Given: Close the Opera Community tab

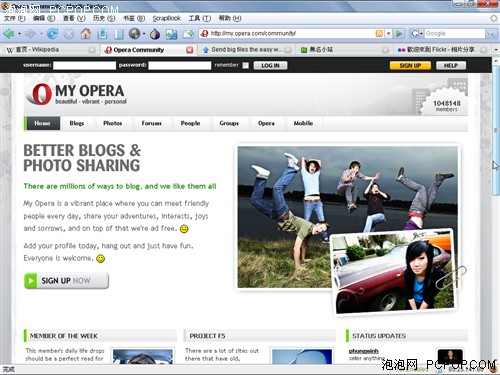Looking at the screenshot, I should point(190,50).
